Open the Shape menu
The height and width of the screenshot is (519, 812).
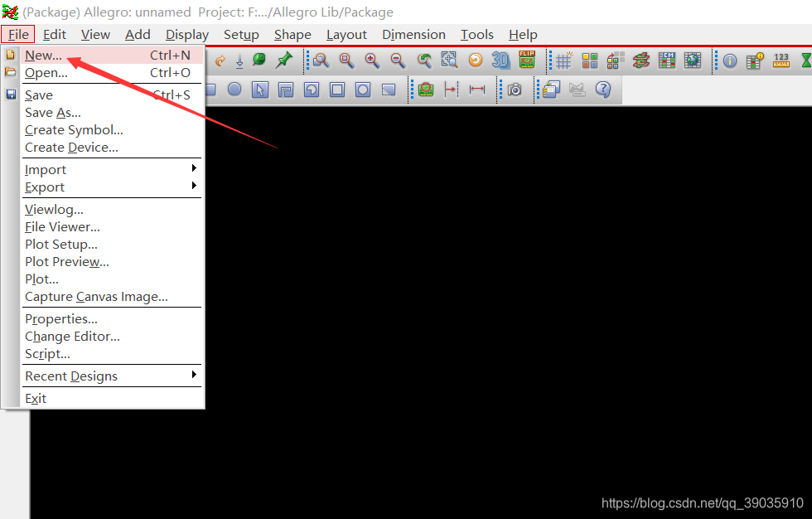292,35
